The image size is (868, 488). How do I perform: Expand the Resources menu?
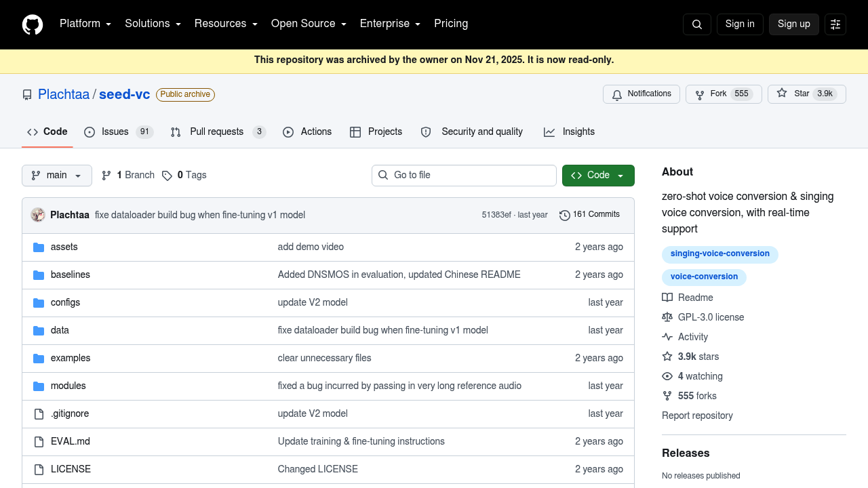(x=226, y=24)
